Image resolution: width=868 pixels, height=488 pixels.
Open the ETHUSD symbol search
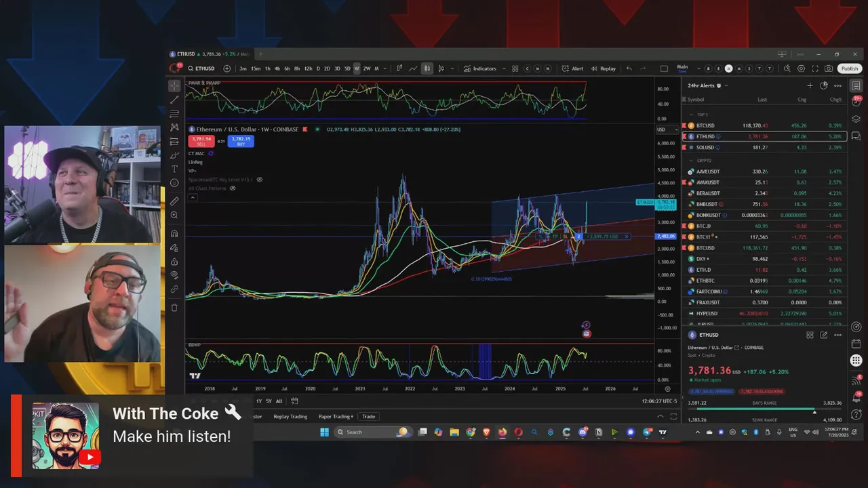(201, 68)
